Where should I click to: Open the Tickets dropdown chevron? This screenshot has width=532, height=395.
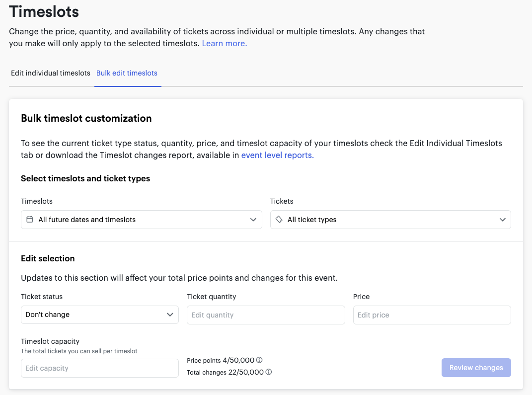tap(503, 220)
